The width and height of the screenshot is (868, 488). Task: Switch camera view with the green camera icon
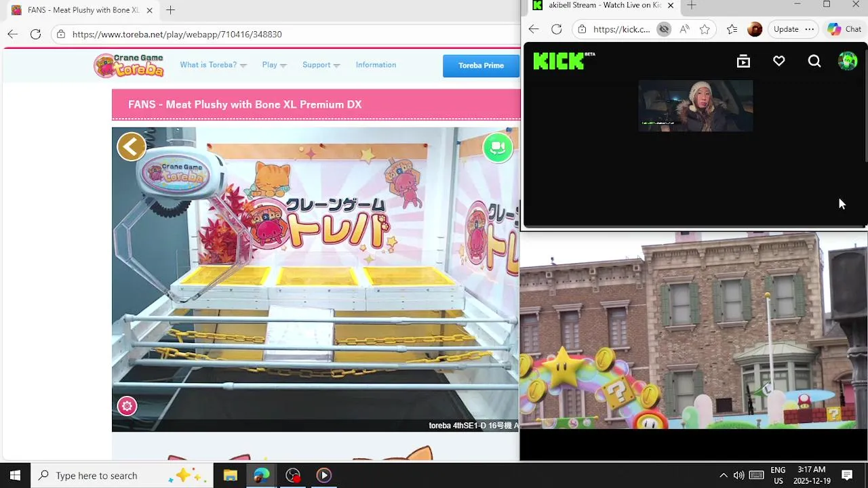[497, 147]
